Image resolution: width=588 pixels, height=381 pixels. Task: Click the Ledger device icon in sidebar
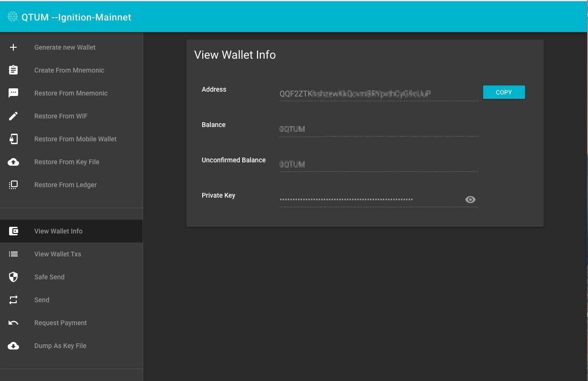click(x=13, y=185)
